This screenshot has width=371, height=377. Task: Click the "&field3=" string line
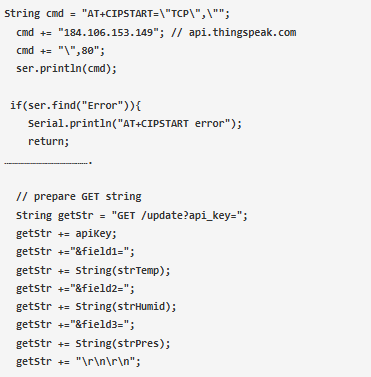[x=75, y=324]
